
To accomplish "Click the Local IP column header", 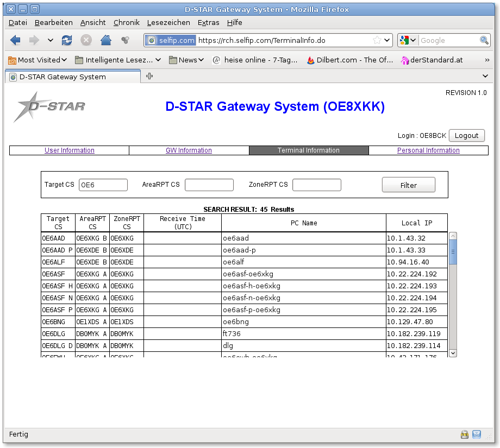I will pyautogui.click(x=417, y=223).
